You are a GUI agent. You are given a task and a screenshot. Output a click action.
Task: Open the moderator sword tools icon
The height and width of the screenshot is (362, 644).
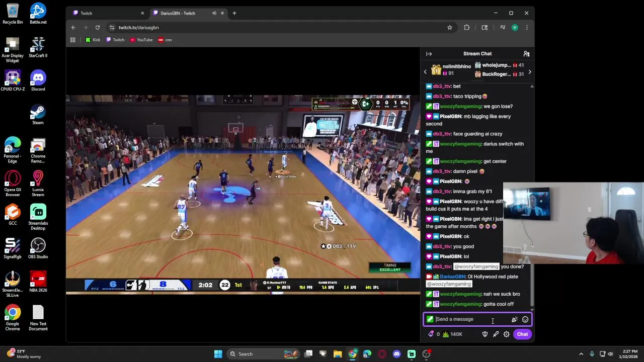click(x=496, y=334)
